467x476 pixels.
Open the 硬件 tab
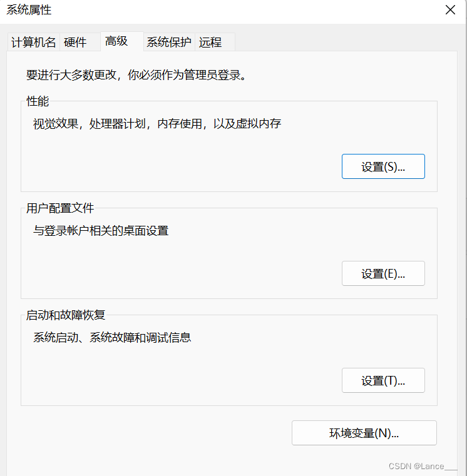coord(80,42)
